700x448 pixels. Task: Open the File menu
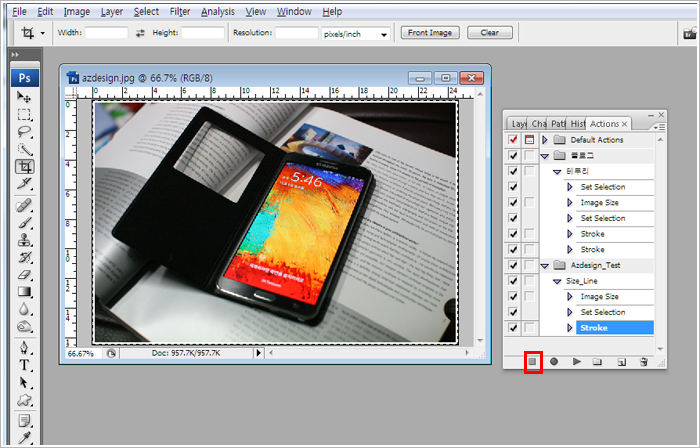[x=19, y=12]
